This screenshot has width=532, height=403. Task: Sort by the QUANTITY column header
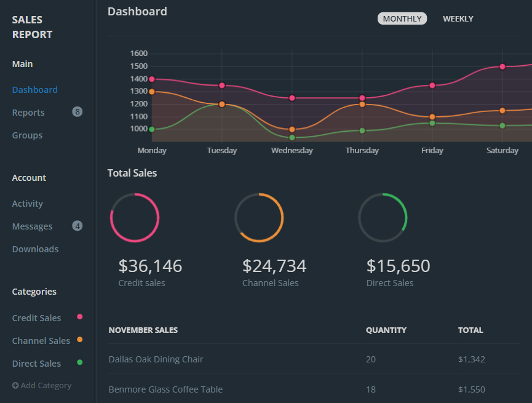[x=386, y=330]
